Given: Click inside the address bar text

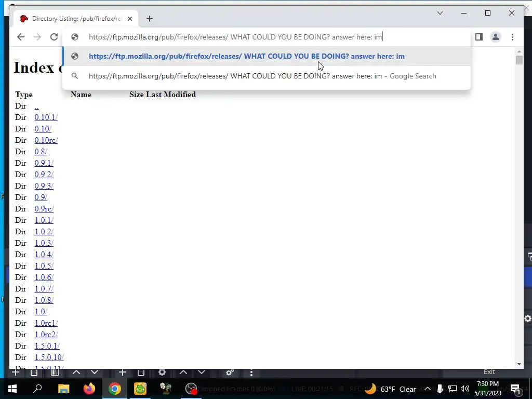Looking at the screenshot, I should click(x=235, y=37).
